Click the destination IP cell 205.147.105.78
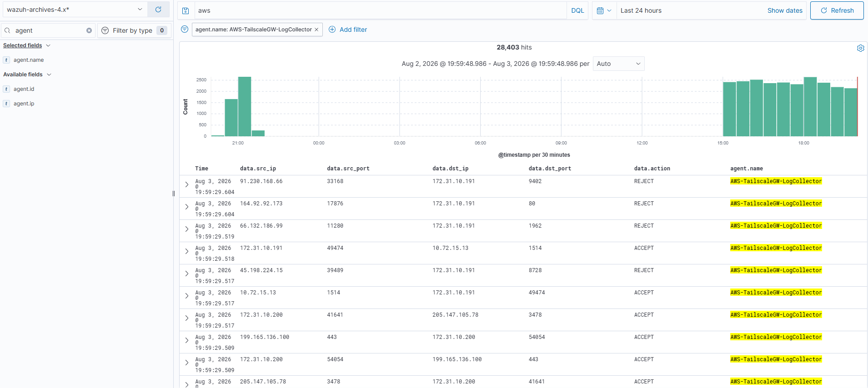 (x=455, y=315)
